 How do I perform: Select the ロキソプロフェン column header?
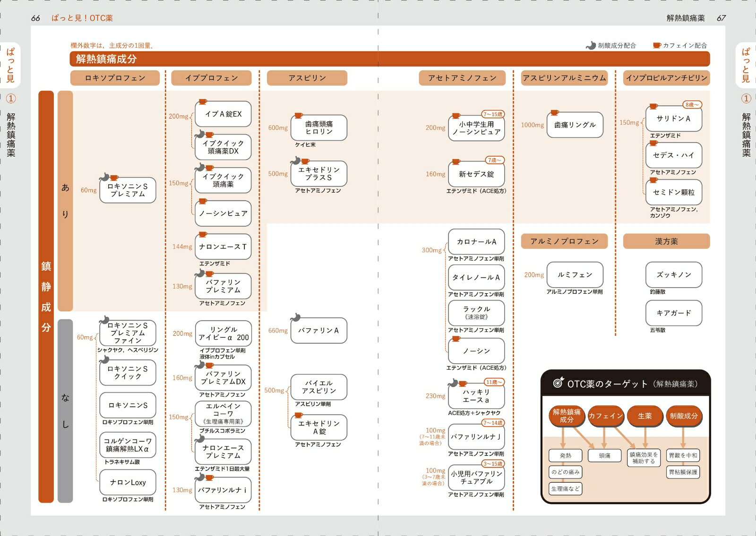(115, 78)
